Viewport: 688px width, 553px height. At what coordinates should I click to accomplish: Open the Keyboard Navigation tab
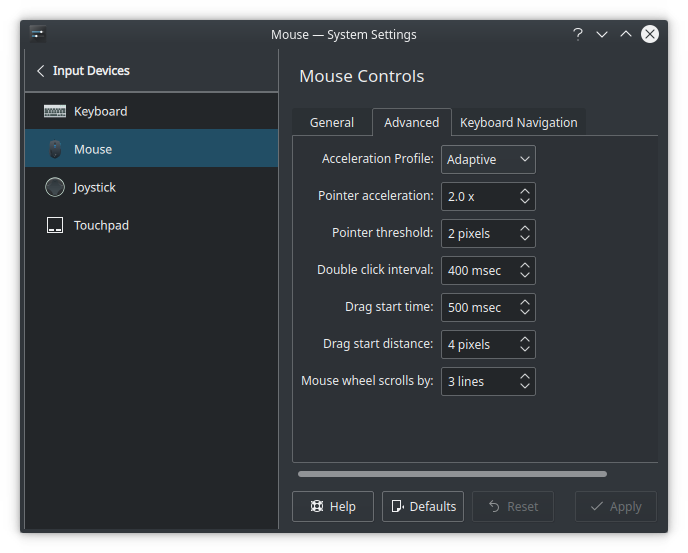[518, 122]
